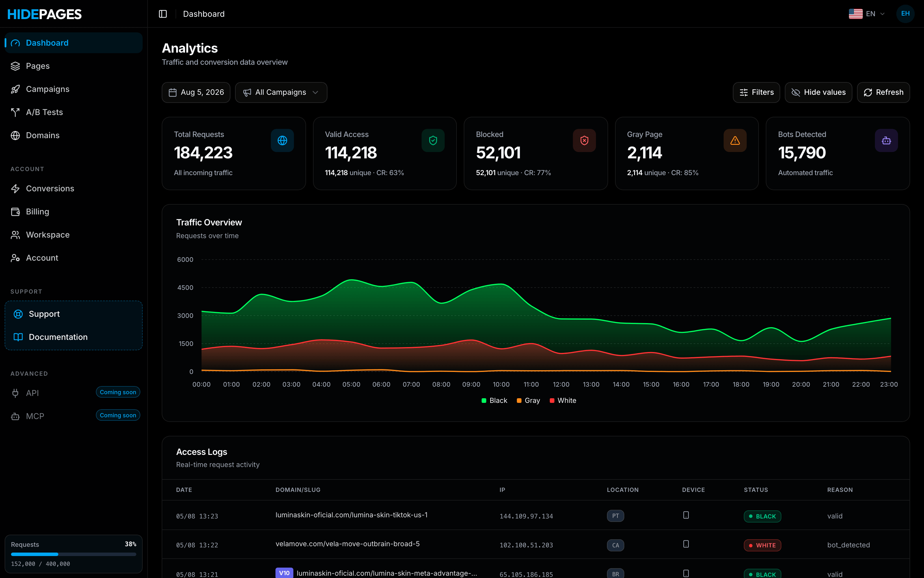Image resolution: width=924 pixels, height=578 pixels.
Task: Click the Workspace people icon
Action: coord(15,235)
